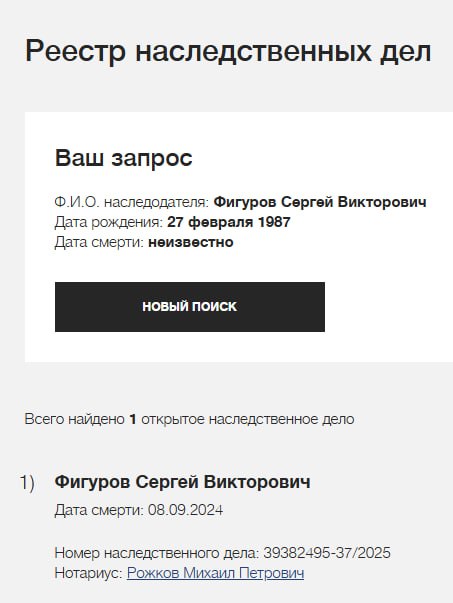
Task: Select the death date 08.09.2024
Action: [x=185, y=510]
